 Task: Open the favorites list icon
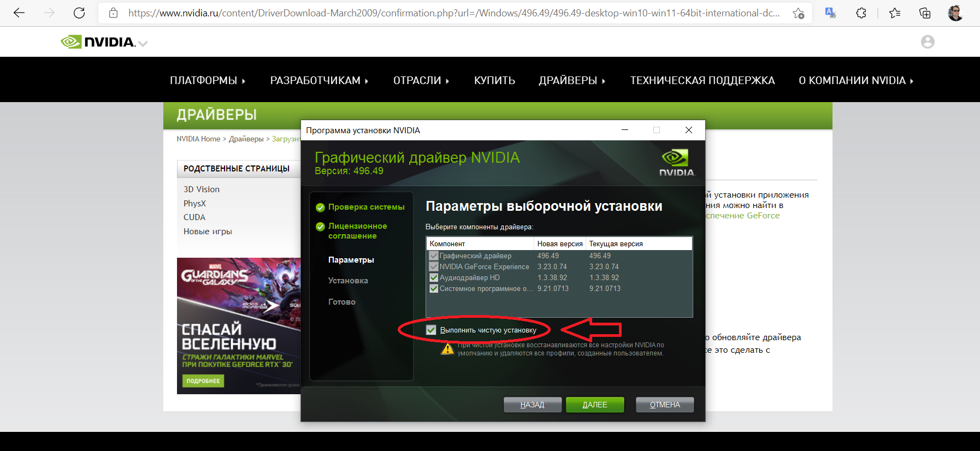895,13
